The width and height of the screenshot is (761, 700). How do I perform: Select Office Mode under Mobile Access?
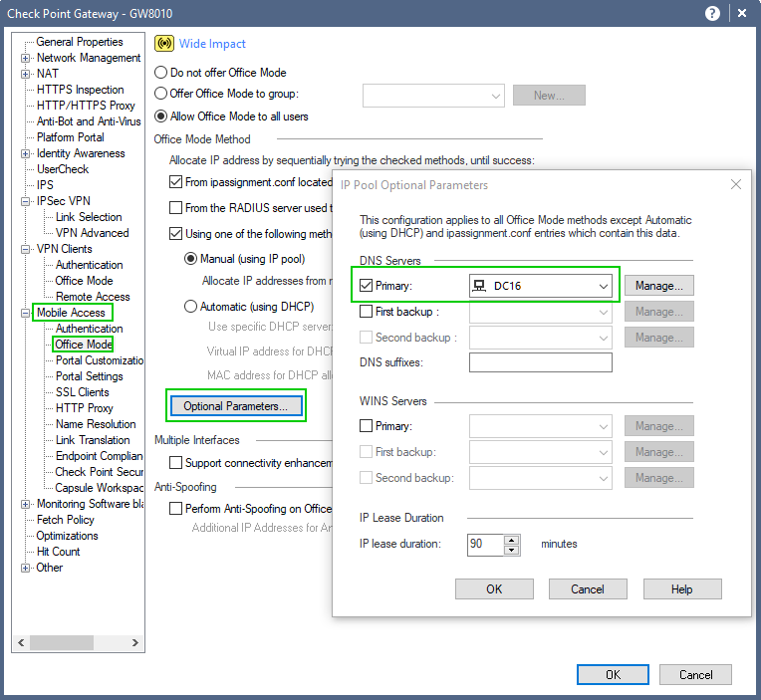[x=84, y=344]
